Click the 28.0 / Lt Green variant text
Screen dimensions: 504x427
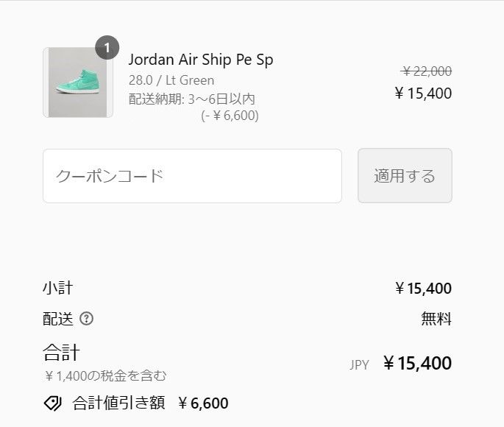[171, 80]
